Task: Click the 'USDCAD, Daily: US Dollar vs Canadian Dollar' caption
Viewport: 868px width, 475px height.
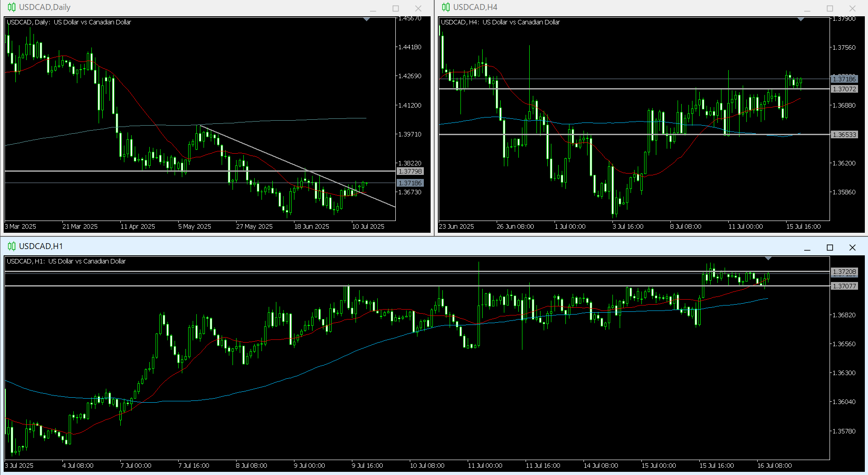Action: point(69,22)
